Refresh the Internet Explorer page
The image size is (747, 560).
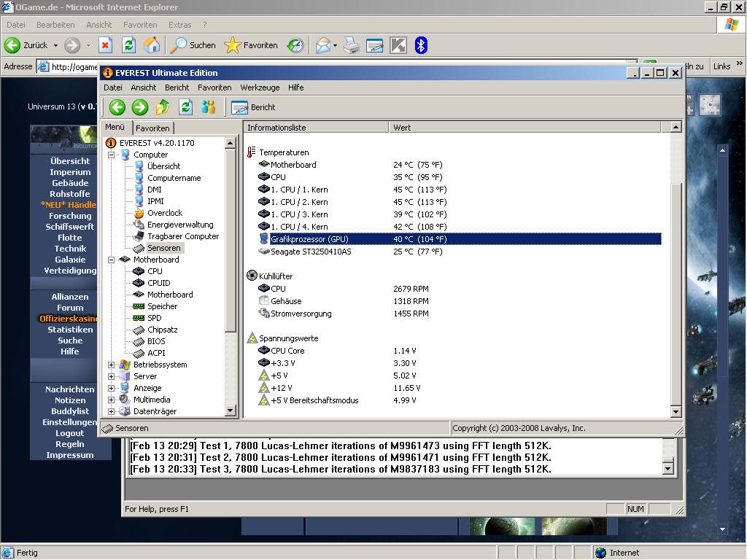128,45
